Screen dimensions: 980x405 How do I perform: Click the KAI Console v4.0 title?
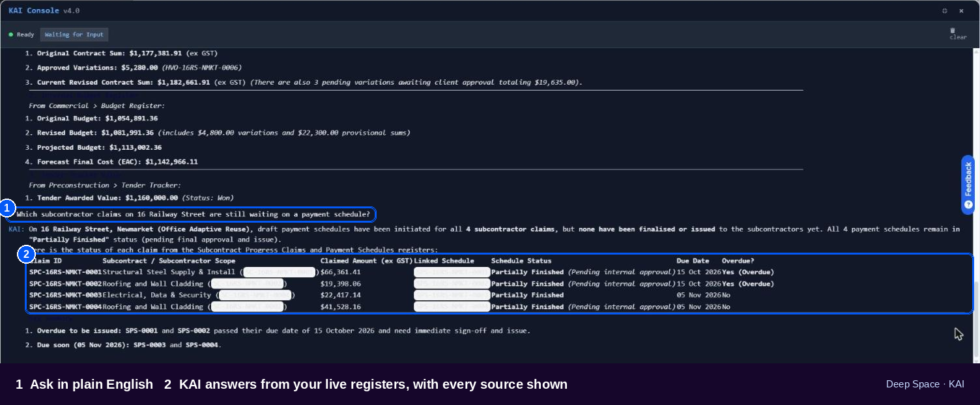[x=44, y=10]
